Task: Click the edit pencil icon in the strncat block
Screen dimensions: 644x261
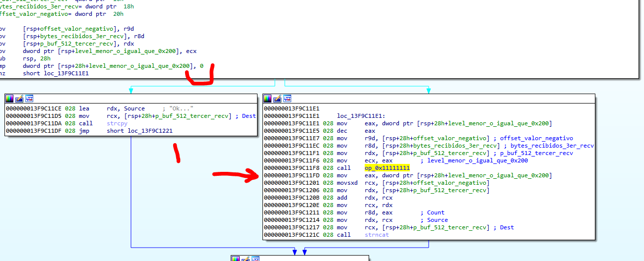Action: click(277, 99)
